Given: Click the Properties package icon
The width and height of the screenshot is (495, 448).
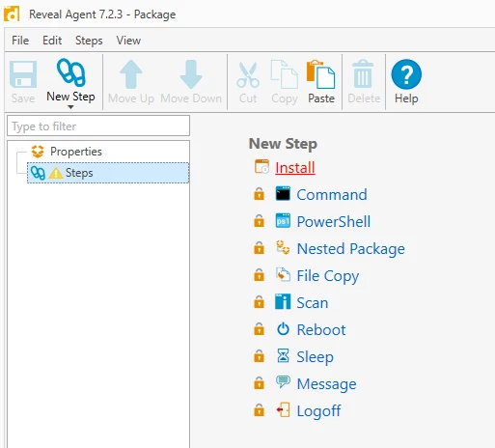Looking at the screenshot, I should click(x=38, y=152).
